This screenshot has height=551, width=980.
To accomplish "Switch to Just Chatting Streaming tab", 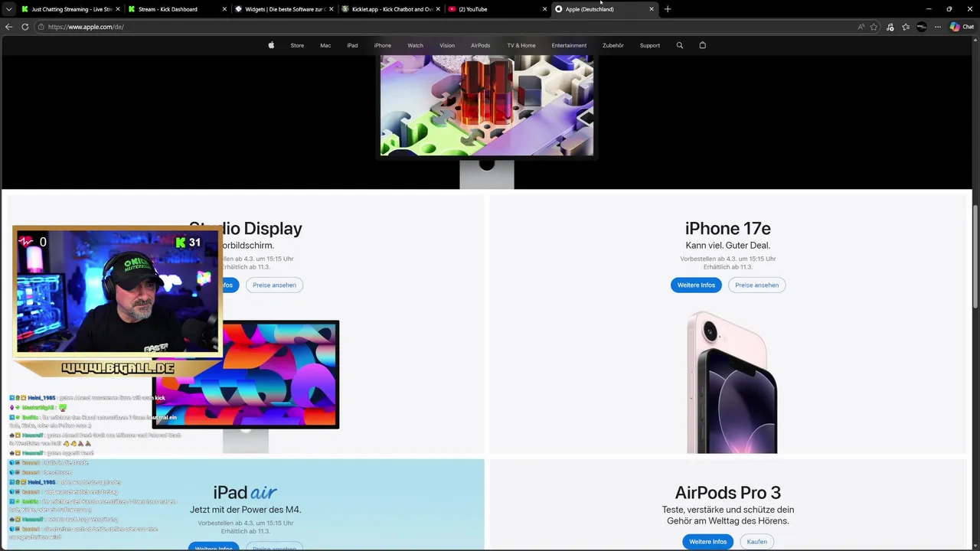I will pos(70,9).
